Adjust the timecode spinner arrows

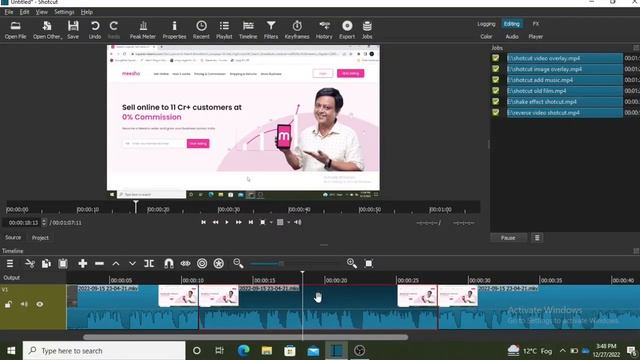[x=44, y=223]
